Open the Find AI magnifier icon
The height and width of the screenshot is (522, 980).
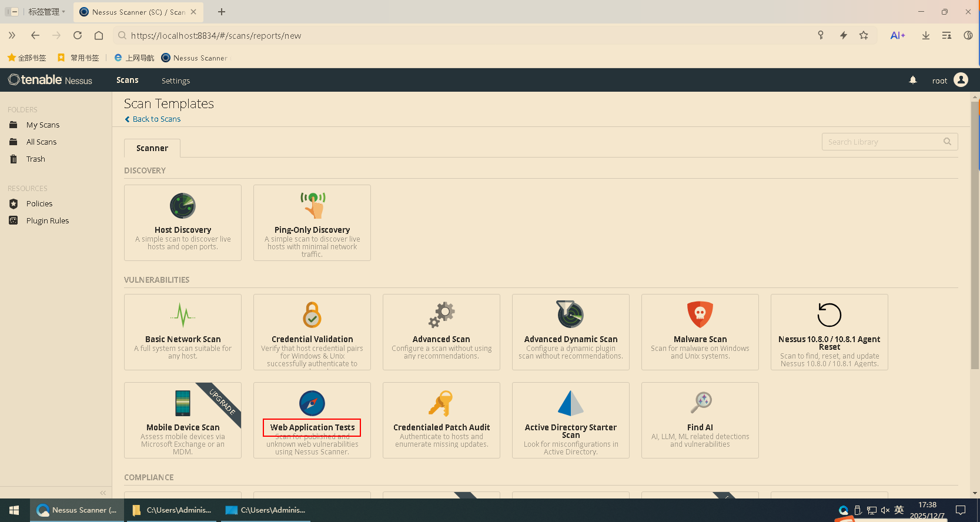(x=700, y=403)
